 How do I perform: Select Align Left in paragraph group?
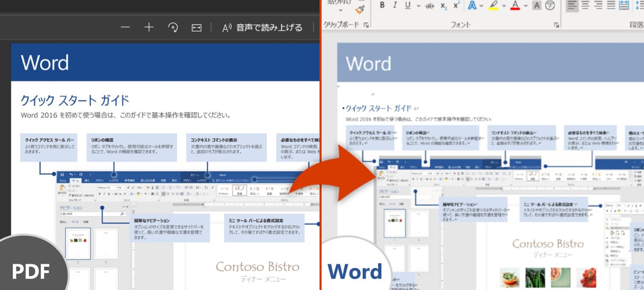point(572,5)
